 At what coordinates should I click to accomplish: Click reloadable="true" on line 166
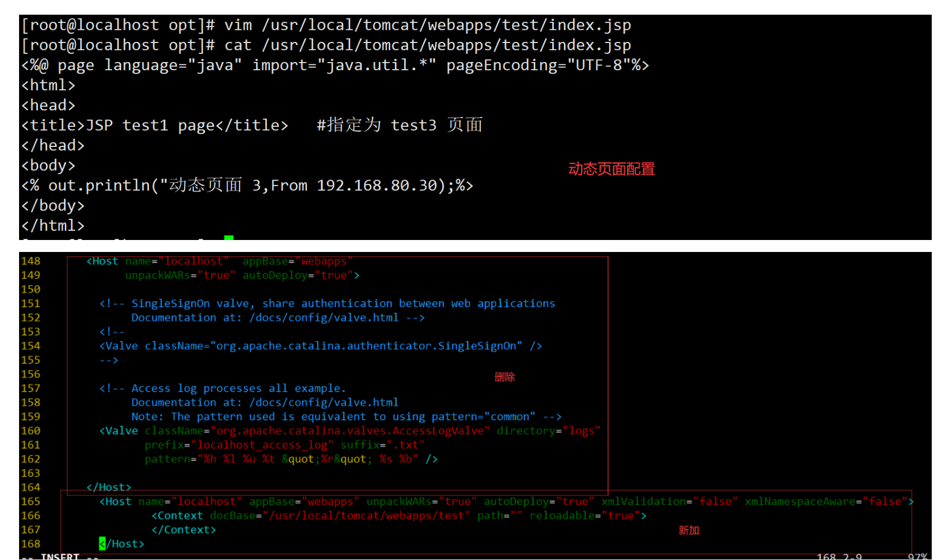[x=585, y=516]
